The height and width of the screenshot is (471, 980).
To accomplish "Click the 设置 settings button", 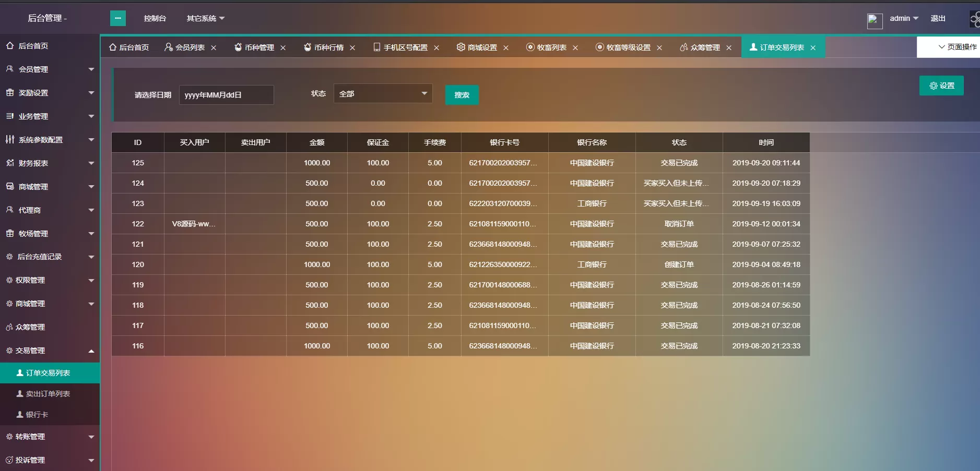I will 941,86.
